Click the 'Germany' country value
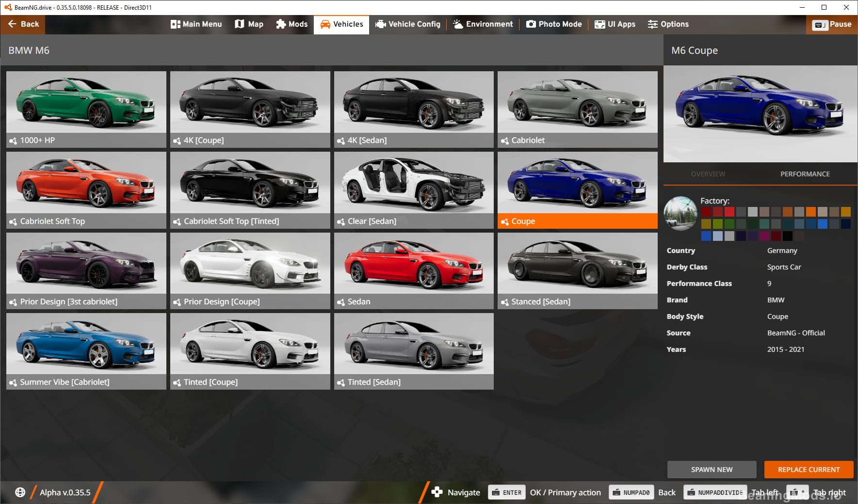 [x=782, y=251]
